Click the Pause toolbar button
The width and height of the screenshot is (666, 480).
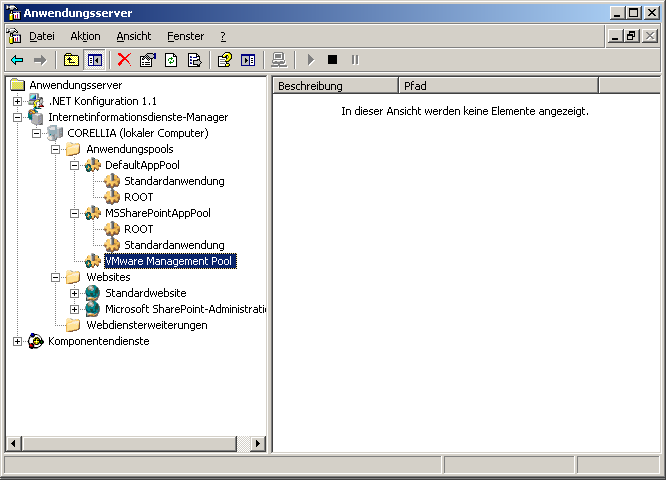[x=355, y=60]
